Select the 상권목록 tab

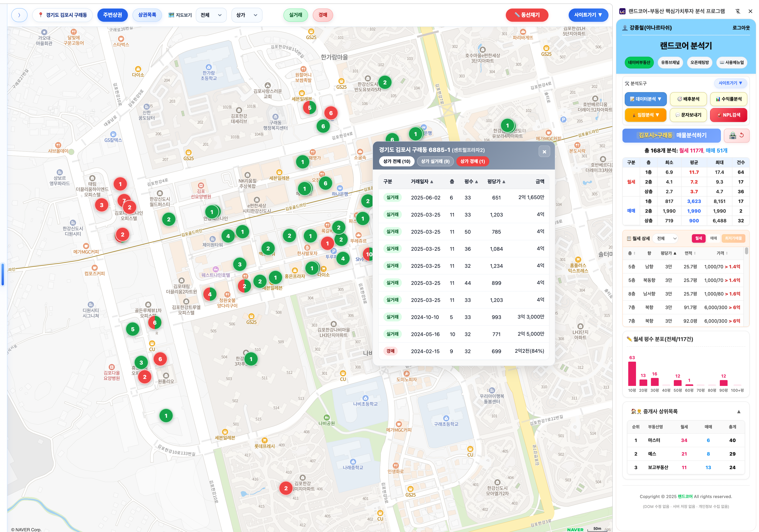coord(147,15)
